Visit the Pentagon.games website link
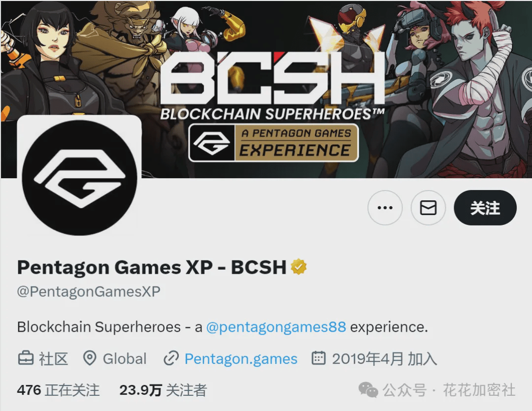Image resolution: width=532 pixels, height=411 pixels. [x=241, y=359]
